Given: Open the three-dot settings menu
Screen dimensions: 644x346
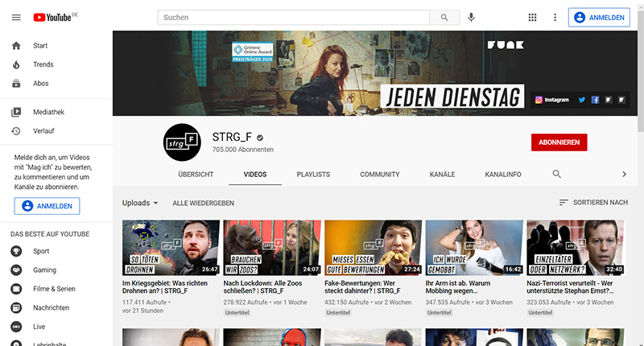Looking at the screenshot, I should pyautogui.click(x=555, y=17).
